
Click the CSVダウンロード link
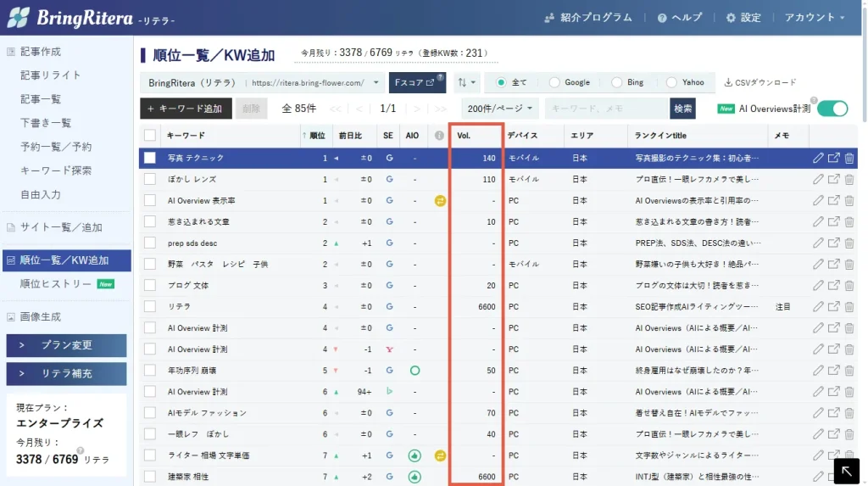click(x=760, y=82)
